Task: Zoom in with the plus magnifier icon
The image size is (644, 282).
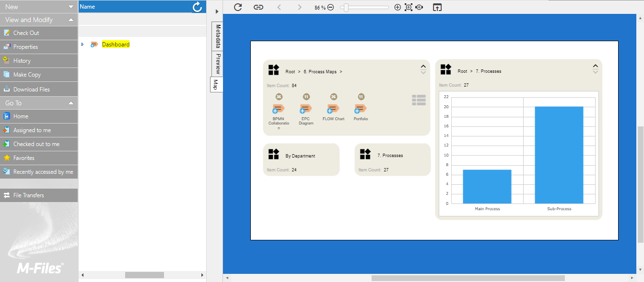Action: [398, 7]
